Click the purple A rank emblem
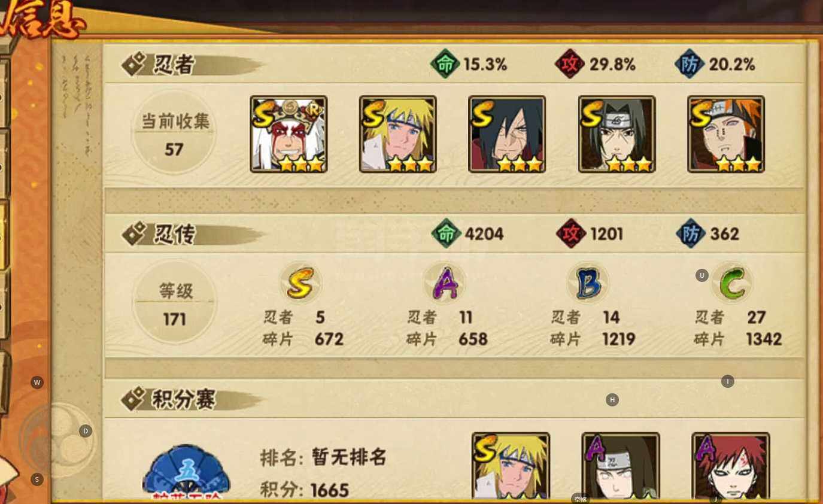The height and width of the screenshot is (504, 823). coord(445,283)
